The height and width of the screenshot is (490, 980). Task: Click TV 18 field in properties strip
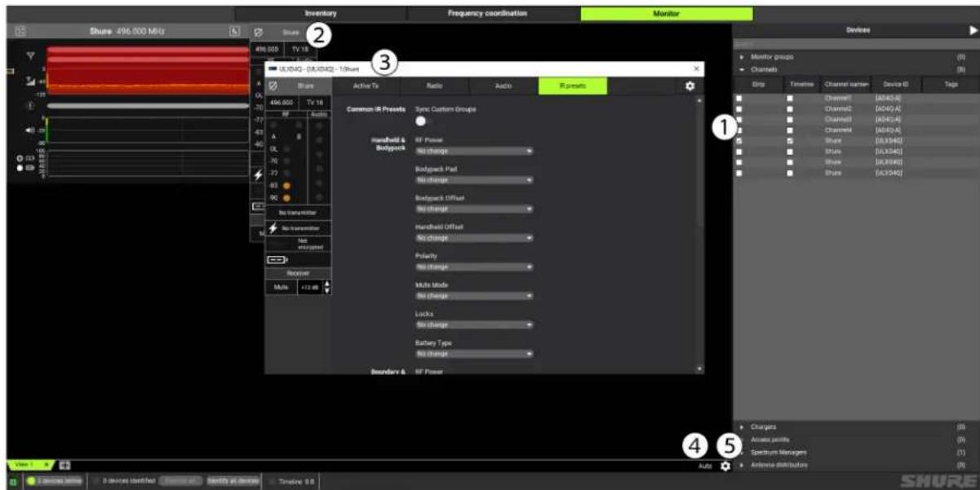(315, 103)
